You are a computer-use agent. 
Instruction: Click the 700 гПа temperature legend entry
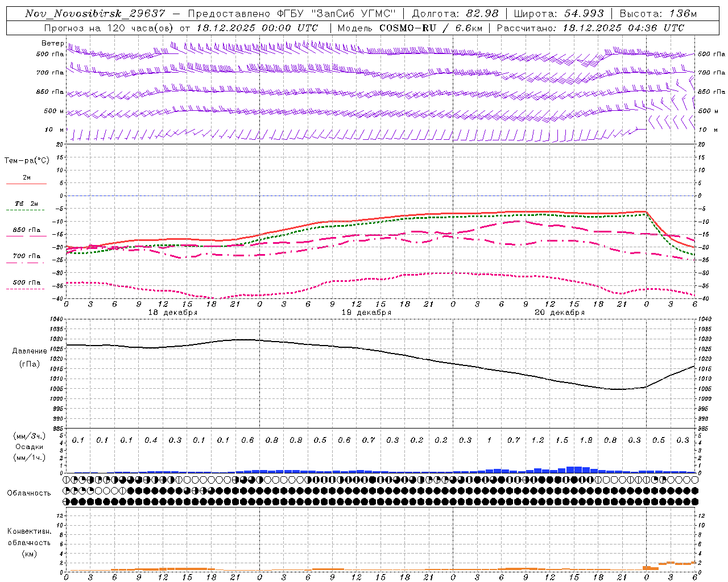click(x=27, y=256)
